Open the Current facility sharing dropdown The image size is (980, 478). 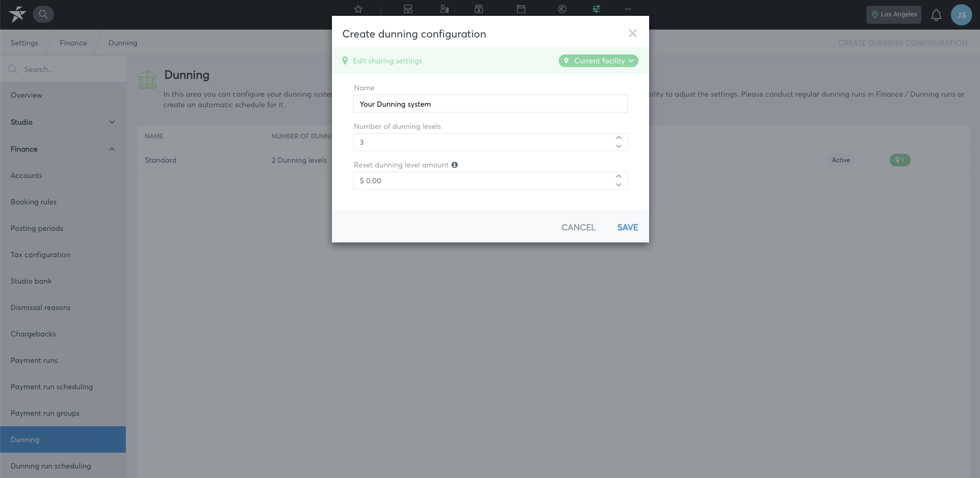tap(598, 61)
